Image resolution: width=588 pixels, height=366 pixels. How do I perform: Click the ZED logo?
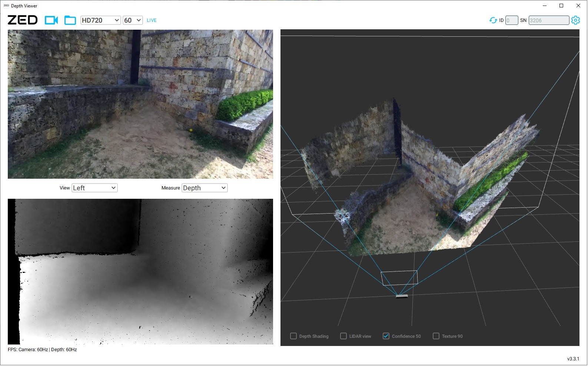[23, 20]
